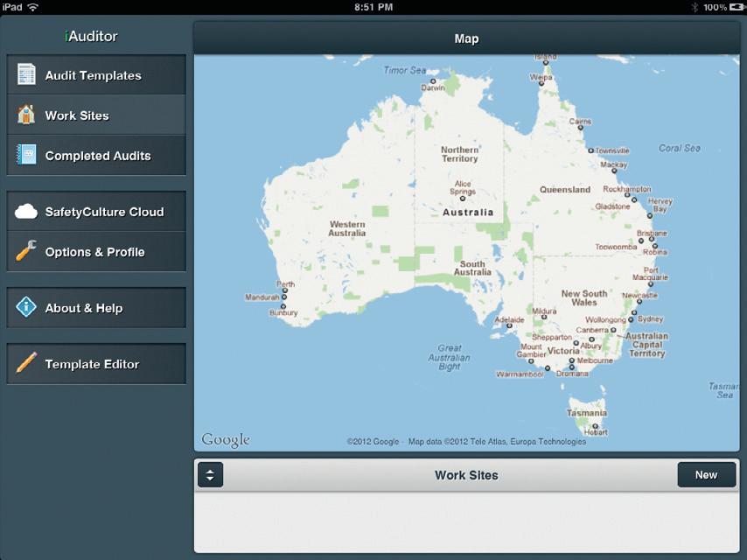This screenshot has width=747, height=560.
Task: Click the Bluetooth icon in status bar
Action: point(695,7)
